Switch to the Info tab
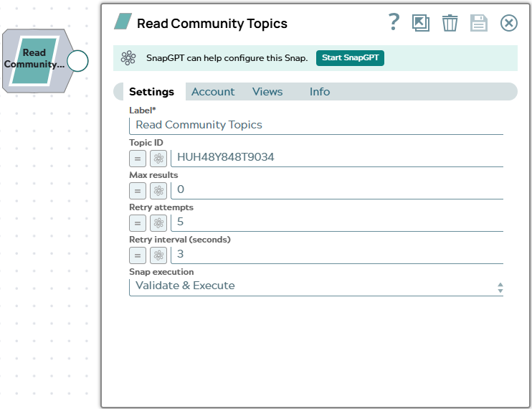The height and width of the screenshot is (409, 532). (x=320, y=92)
